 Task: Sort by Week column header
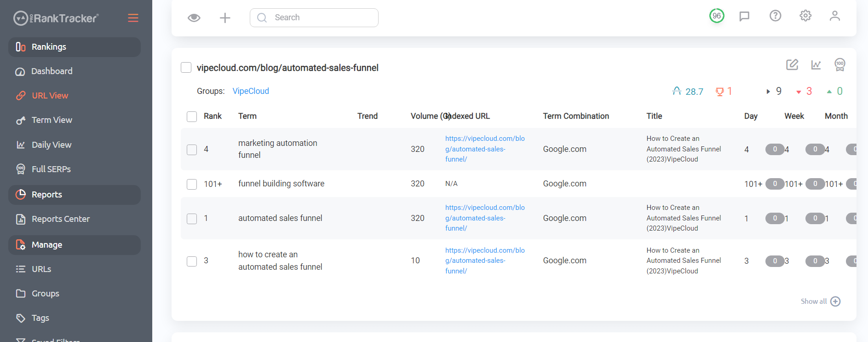pos(794,116)
